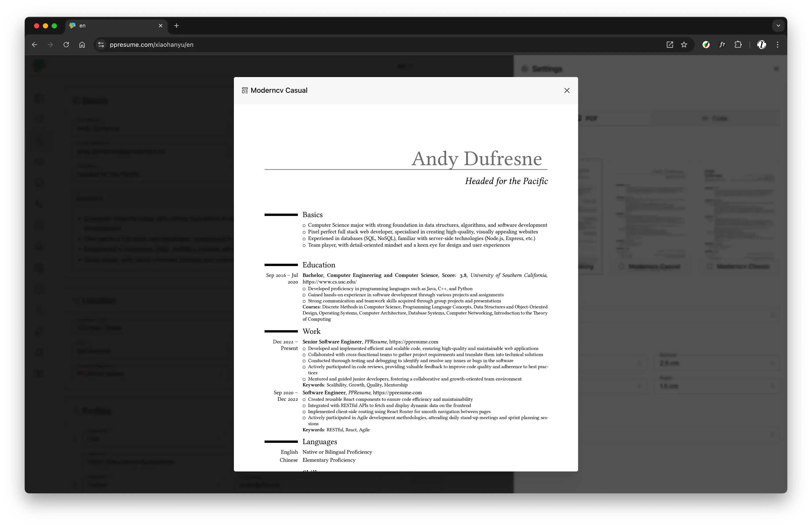
Task: Click the Work section heading in resume
Action: [312, 331]
